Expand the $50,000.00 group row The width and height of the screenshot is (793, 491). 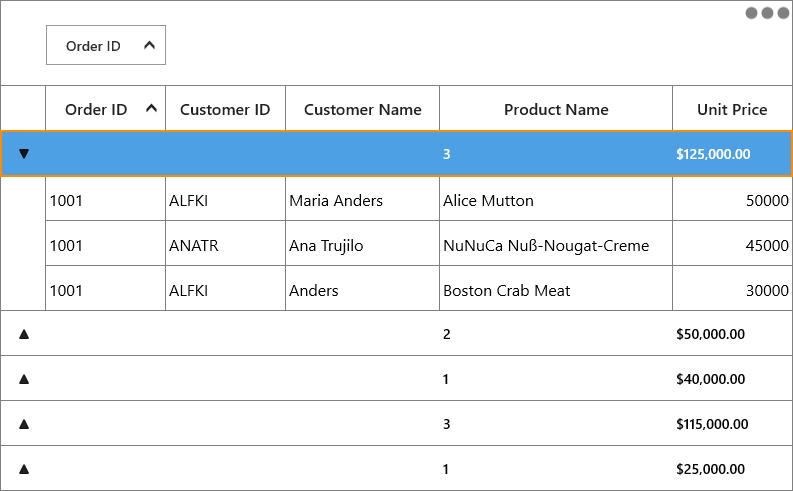[x=24, y=334]
